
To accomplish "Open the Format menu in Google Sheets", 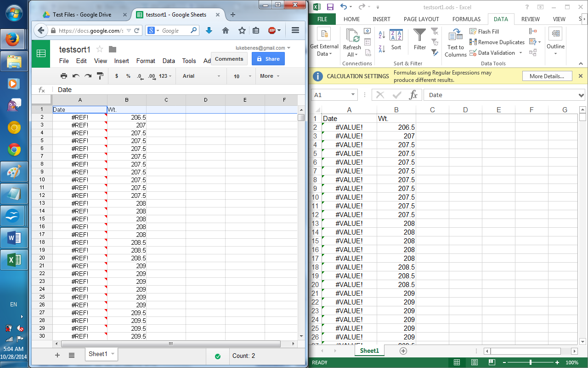I will point(146,61).
